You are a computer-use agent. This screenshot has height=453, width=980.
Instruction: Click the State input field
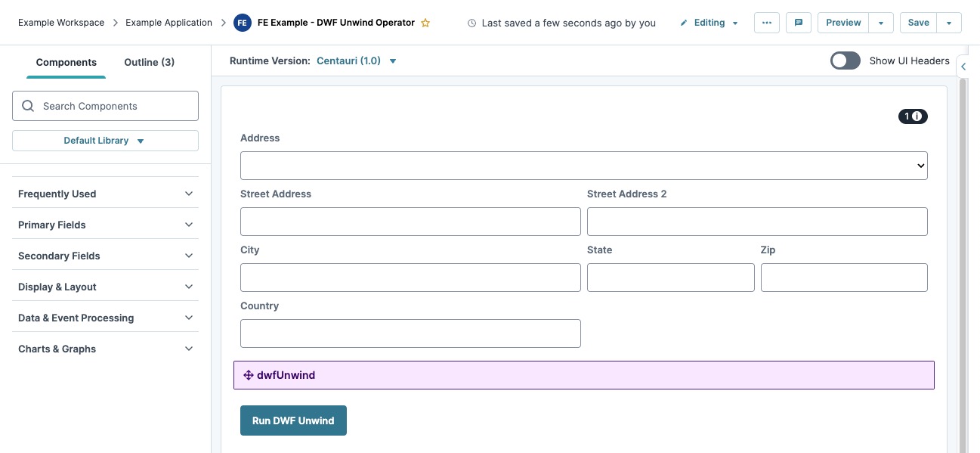pos(671,278)
